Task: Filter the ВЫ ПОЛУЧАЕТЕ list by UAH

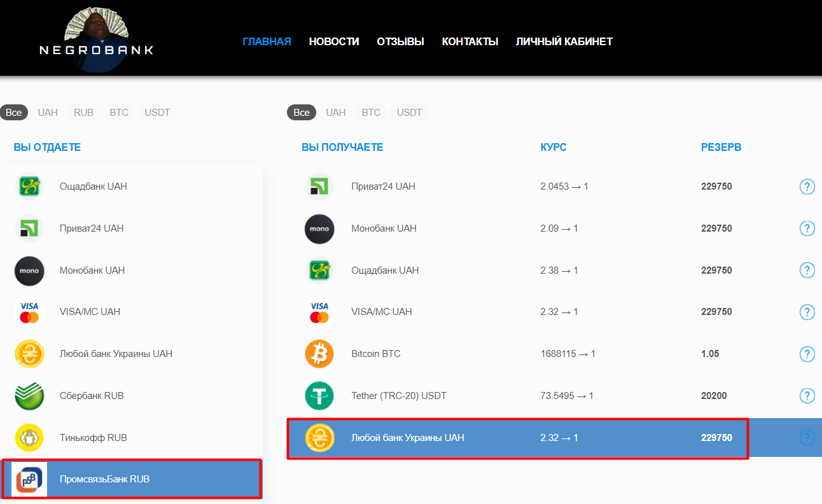Action: (336, 113)
